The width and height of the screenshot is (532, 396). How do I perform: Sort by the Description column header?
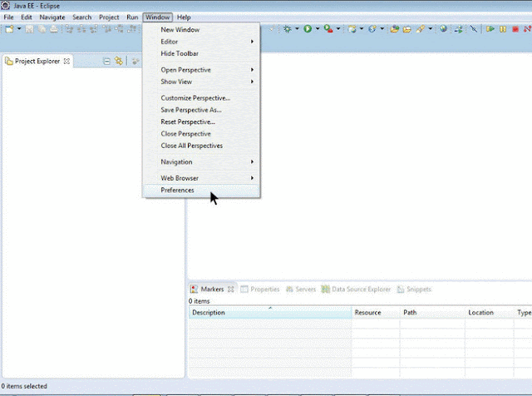[270, 312]
